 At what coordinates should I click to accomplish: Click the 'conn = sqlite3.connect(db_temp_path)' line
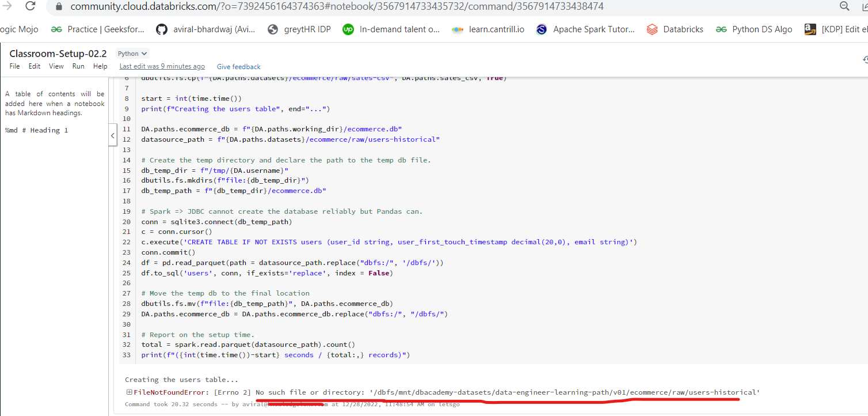coord(217,222)
